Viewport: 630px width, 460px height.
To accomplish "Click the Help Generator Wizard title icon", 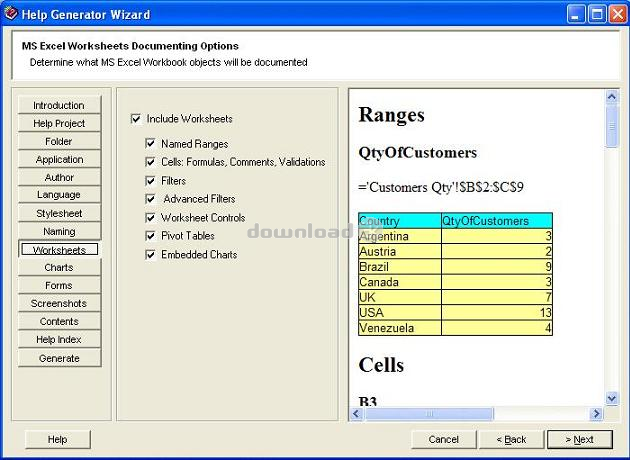I will pyautogui.click(x=11, y=14).
